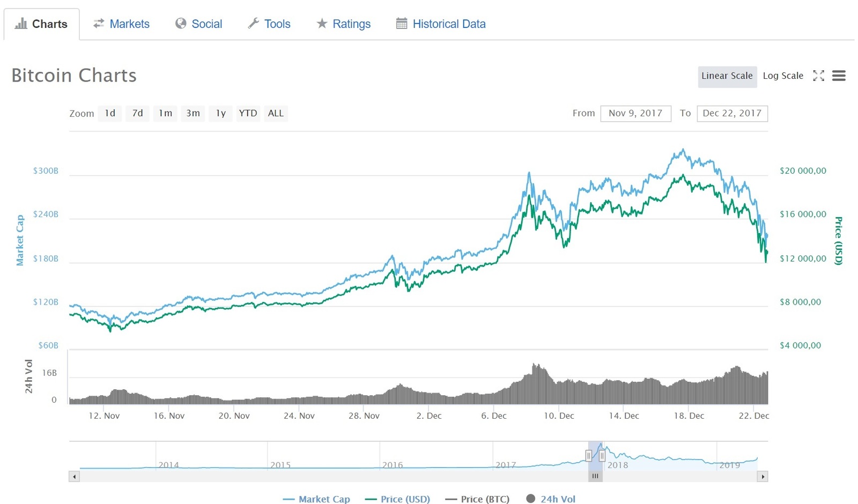Click the 6. Dec date axis label

pyautogui.click(x=493, y=416)
